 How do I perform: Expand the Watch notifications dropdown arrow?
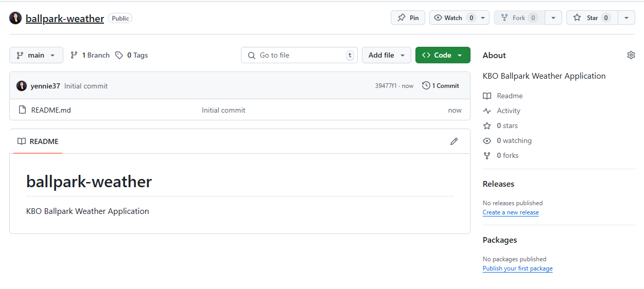click(483, 17)
